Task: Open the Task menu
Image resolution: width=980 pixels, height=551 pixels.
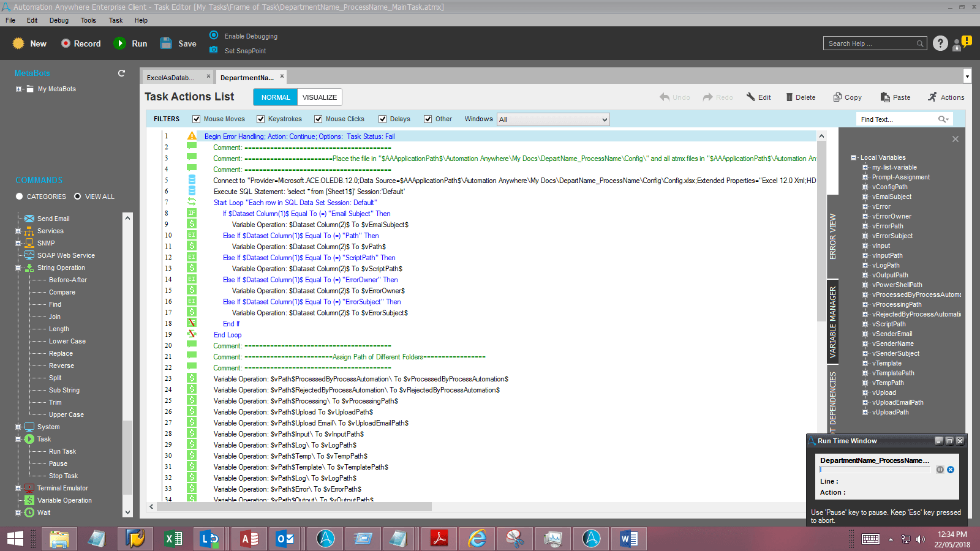Action: pyautogui.click(x=116, y=20)
